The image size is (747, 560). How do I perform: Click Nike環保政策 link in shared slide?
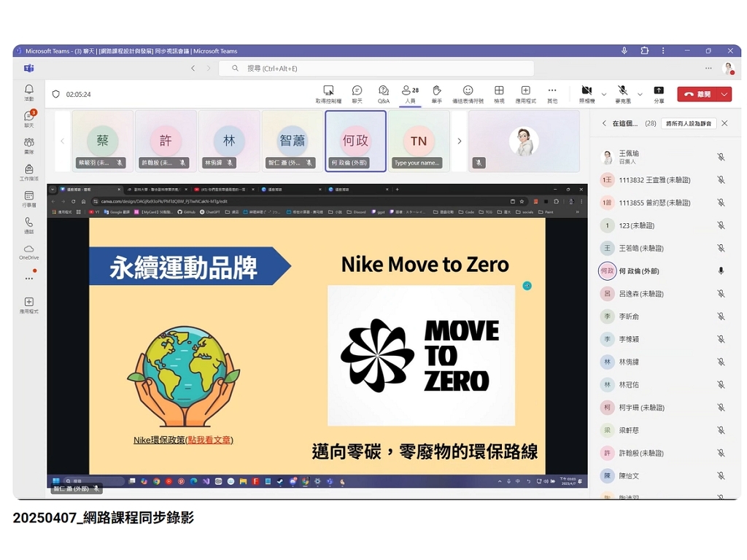pos(183,440)
